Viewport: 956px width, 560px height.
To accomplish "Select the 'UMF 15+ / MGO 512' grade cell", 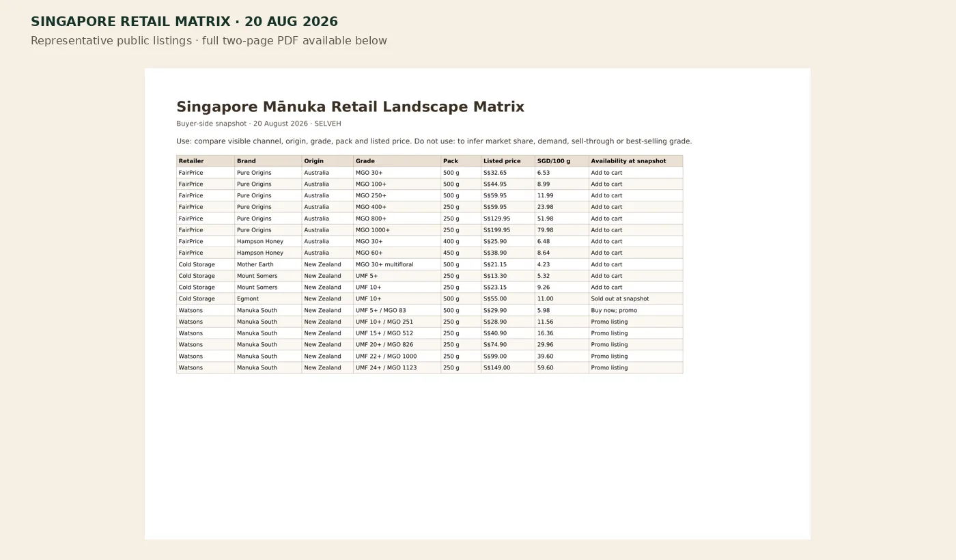I will click(397, 333).
